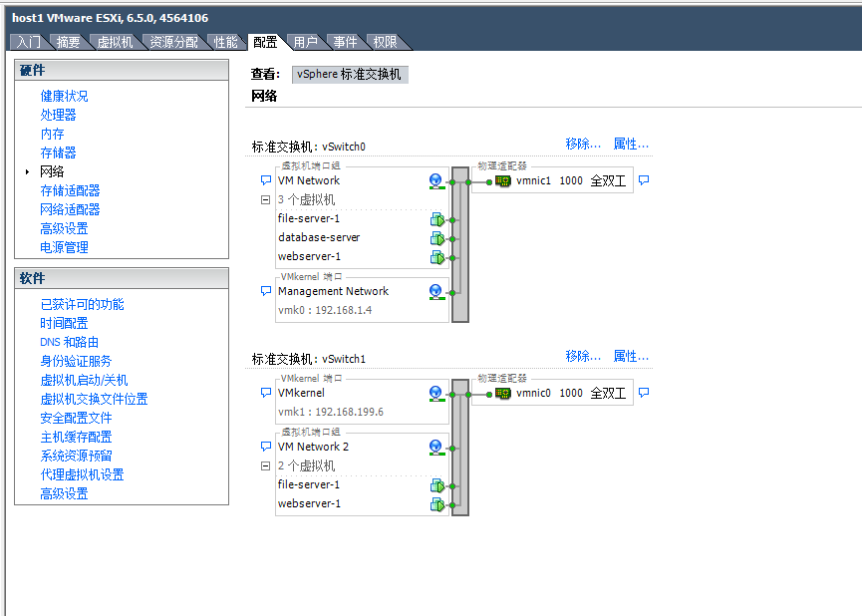Screen dimensions: 862x616
Task: Click the Management Network label
Action: pos(333,291)
